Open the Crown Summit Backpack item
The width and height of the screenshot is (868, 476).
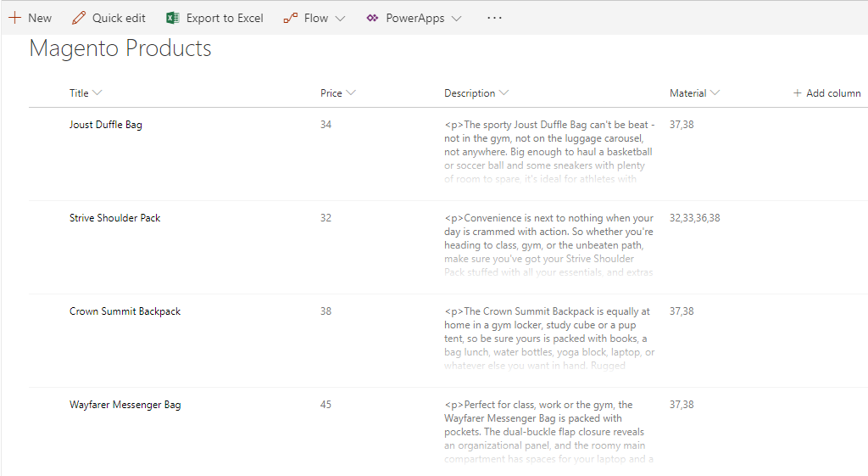(125, 311)
